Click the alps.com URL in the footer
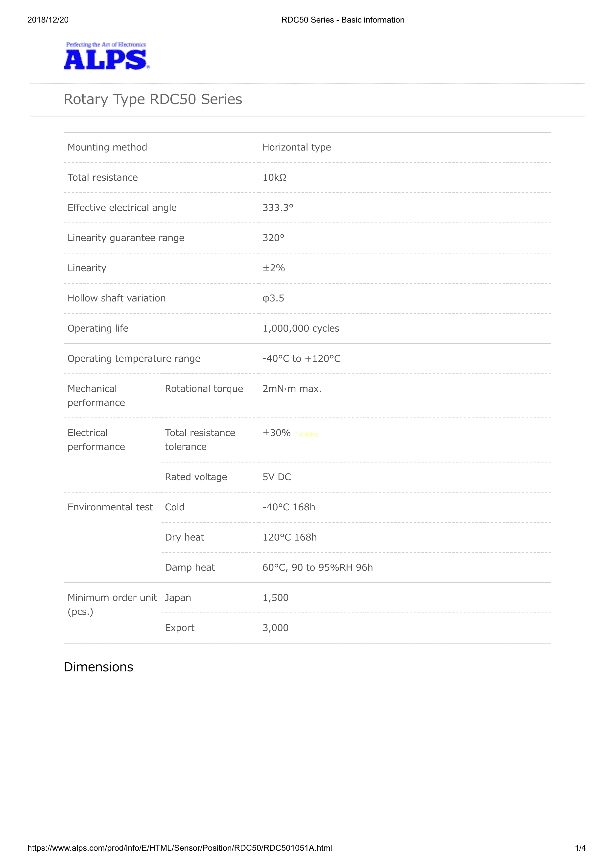 click(180, 848)
